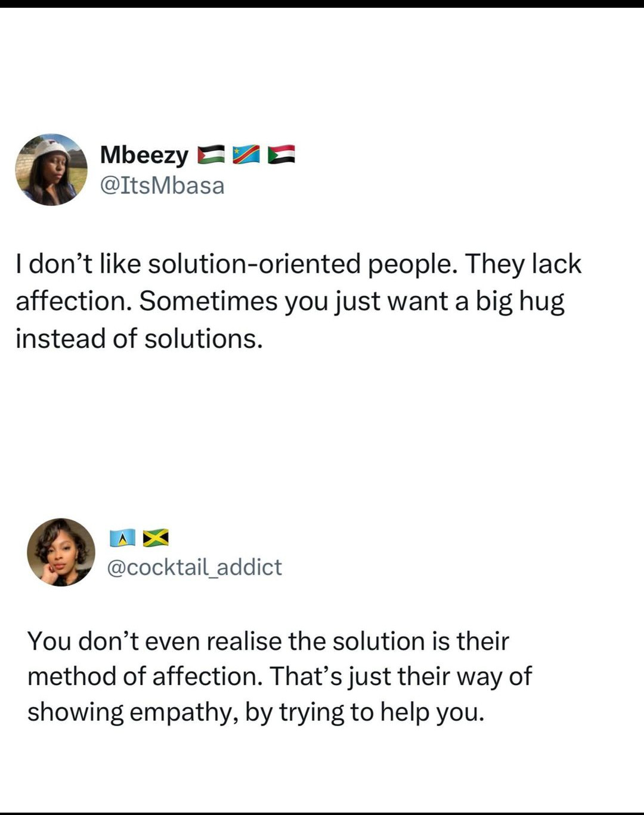Click the DR Congo flag emoji
This screenshot has height=815, width=644.
coord(246,155)
